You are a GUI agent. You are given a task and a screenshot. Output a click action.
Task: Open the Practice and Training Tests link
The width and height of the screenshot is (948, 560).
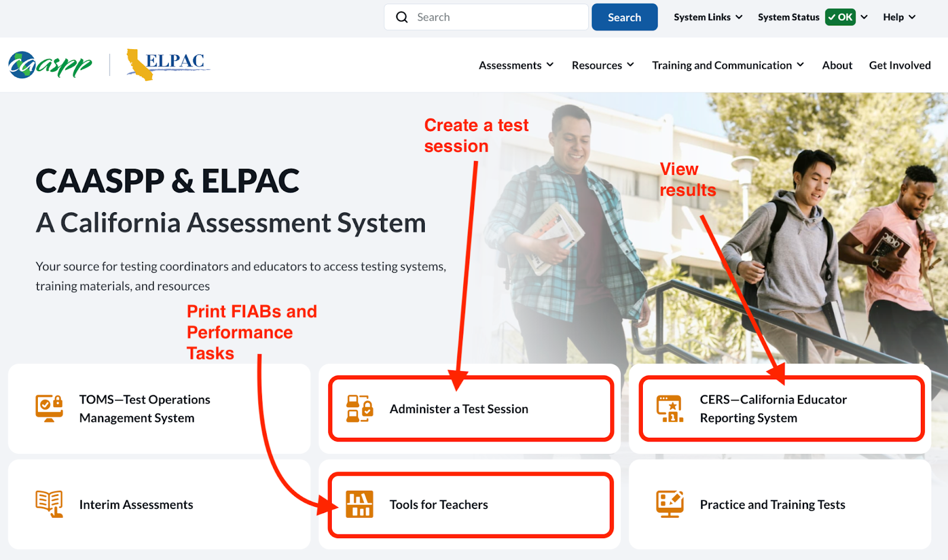coord(780,504)
